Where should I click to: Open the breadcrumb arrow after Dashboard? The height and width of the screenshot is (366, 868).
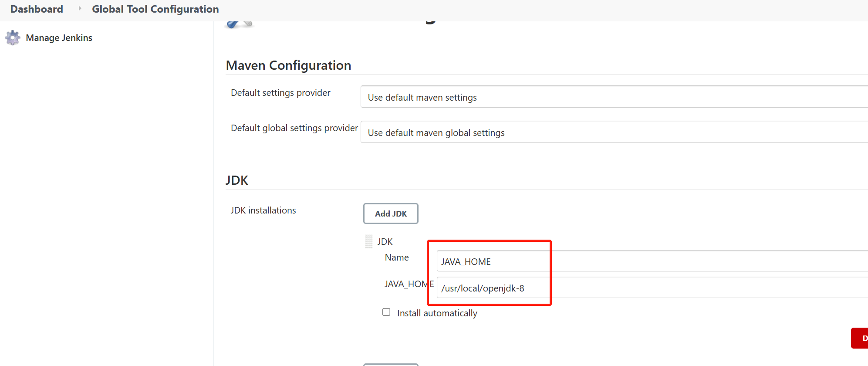click(80, 9)
